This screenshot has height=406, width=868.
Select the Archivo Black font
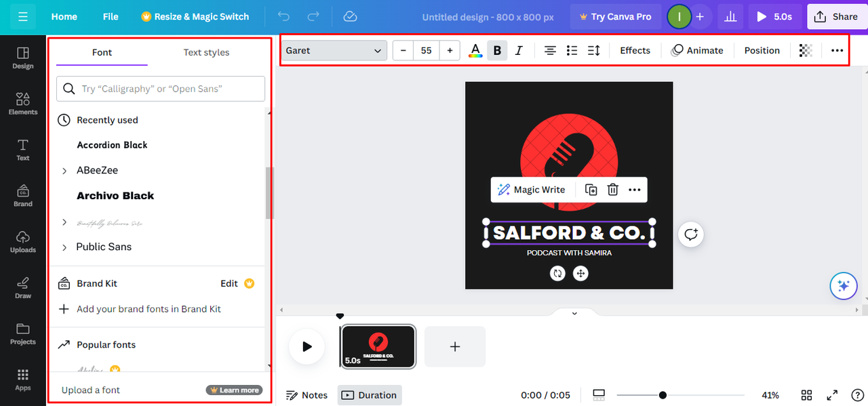pos(115,196)
